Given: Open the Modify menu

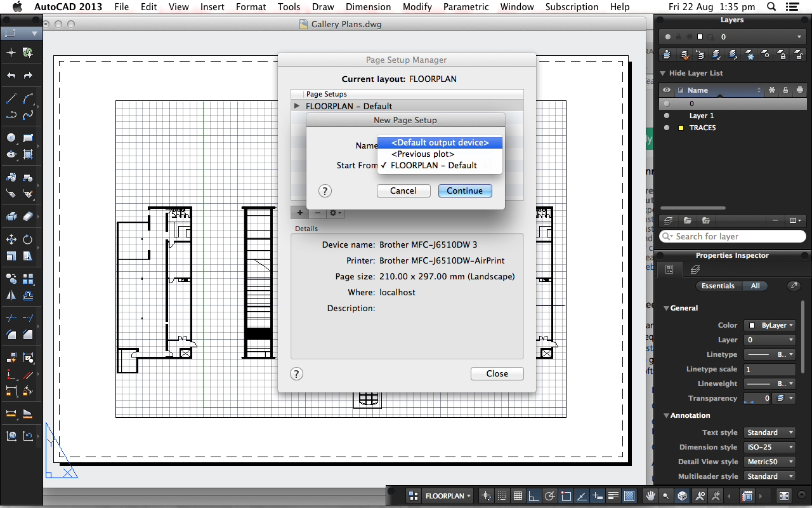Looking at the screenshot, I should [417, 7].
